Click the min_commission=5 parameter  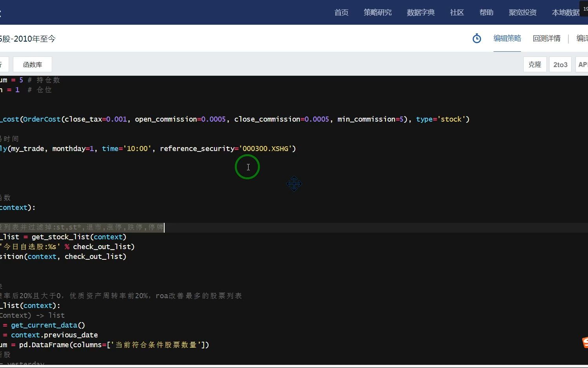[370, 119]
